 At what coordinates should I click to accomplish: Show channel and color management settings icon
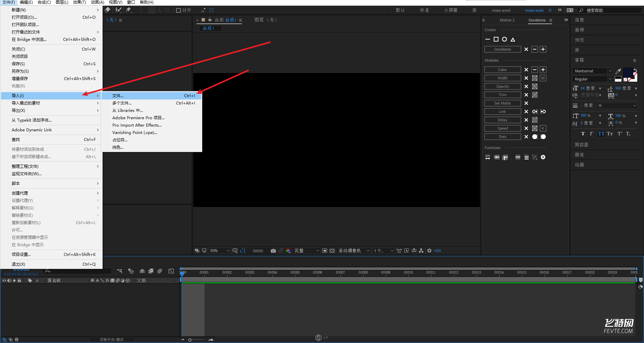pos(288,251)
